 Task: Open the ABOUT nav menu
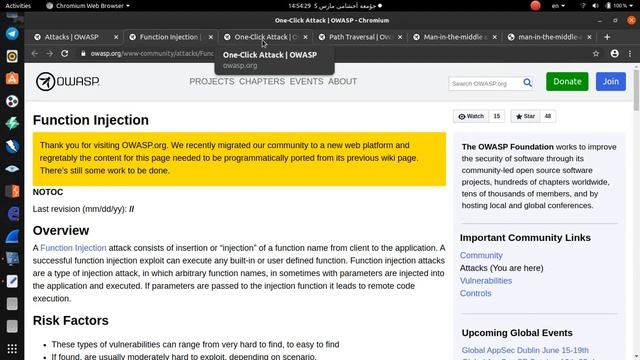342,81
